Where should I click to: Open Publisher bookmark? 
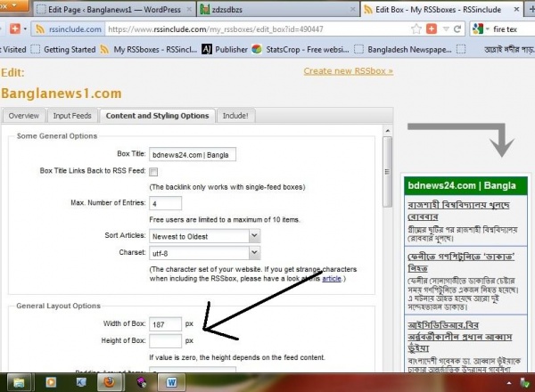(225, 49)
